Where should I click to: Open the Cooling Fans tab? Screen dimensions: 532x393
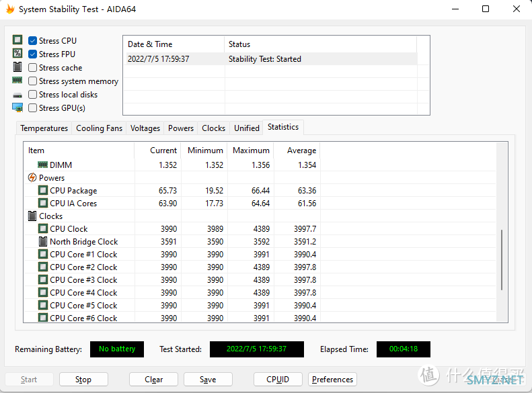coord(99,128)
